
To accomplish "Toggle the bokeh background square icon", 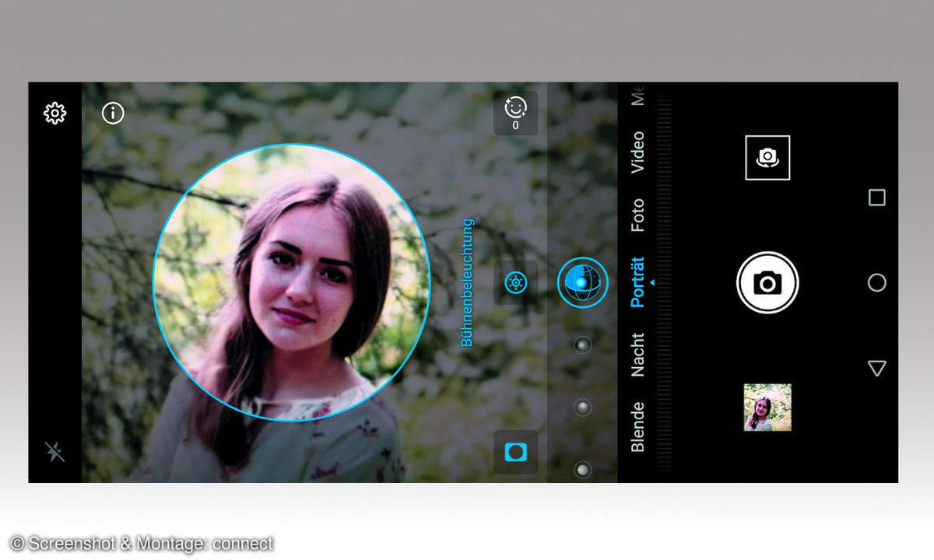I will 515,452.
